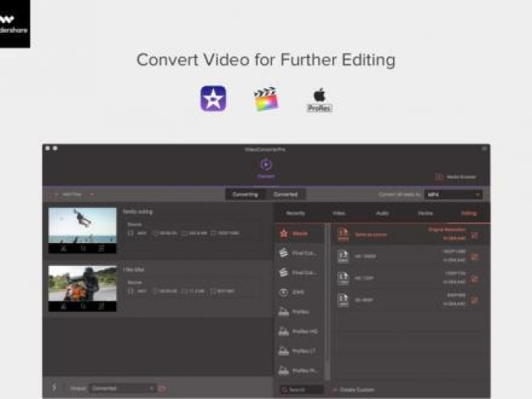Click edit icon for the HD 1080P preset
The height and width of the screenshot is (399, 532).
[475, 257]
